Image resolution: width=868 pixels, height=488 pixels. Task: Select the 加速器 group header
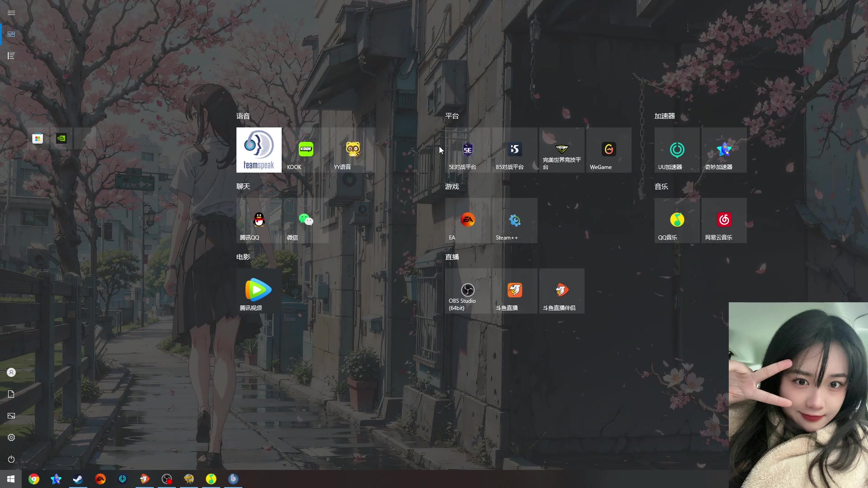click(665, 116)
